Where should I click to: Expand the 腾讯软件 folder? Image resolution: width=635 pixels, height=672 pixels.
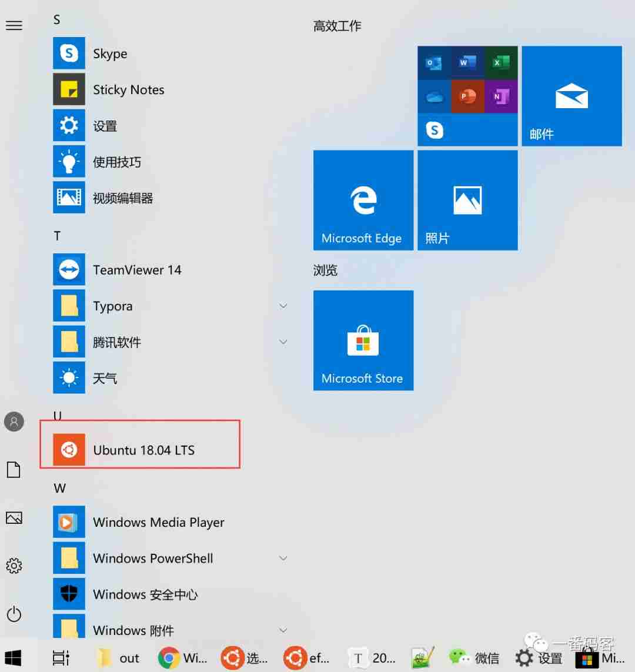pos(283,342)
